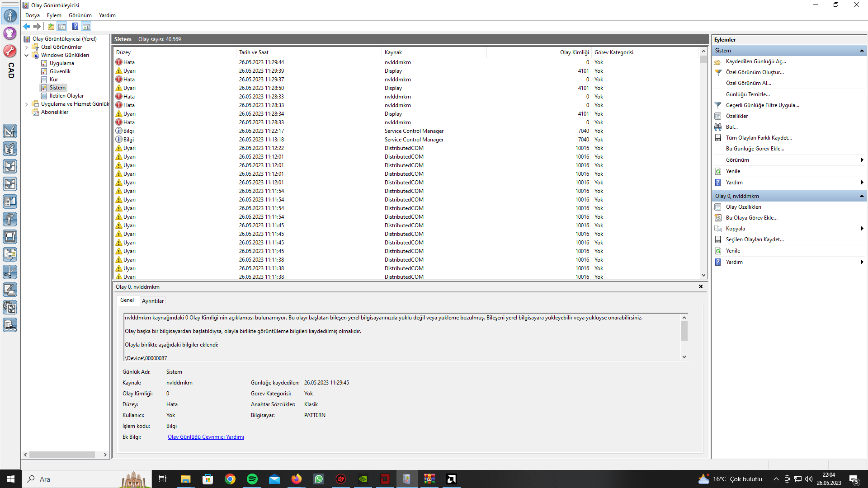868x488 pixels.
Task: Click filter icon for Geçerli Günlüğe Filtre Uygula
Action: (x=718, y=105)
